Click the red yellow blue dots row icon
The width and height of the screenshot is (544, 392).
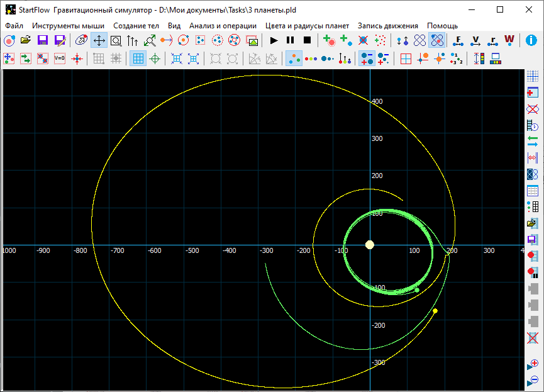tap(311, 59)
